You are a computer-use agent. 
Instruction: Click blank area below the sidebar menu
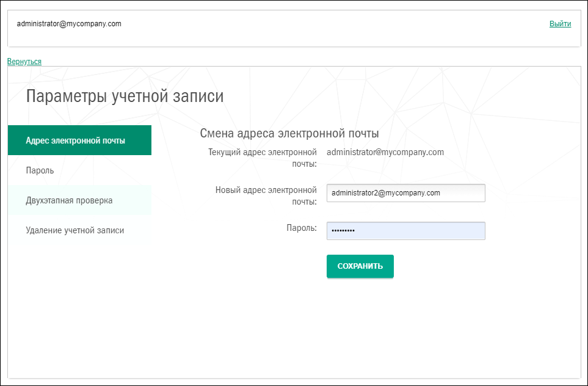point(79,305)
